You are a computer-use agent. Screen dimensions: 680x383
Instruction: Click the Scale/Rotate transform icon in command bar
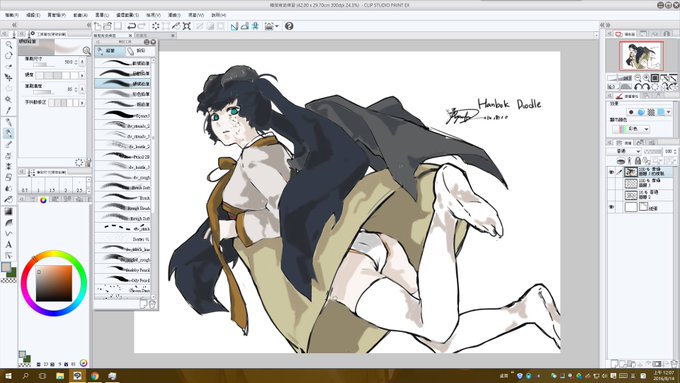186,26
